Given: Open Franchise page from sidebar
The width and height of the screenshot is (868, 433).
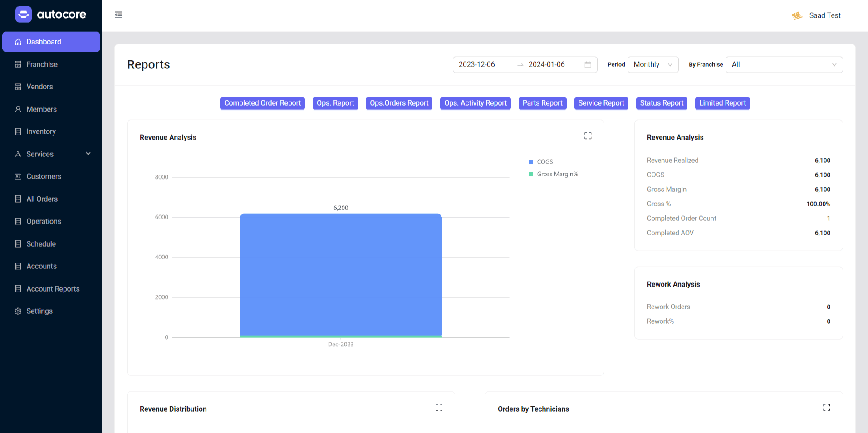Looking at the screenshot, I should (51, 64).
